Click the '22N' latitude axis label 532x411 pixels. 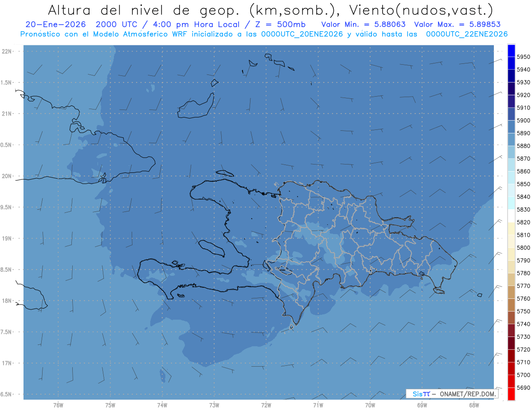pyautogui.click(x=7, y=51)
